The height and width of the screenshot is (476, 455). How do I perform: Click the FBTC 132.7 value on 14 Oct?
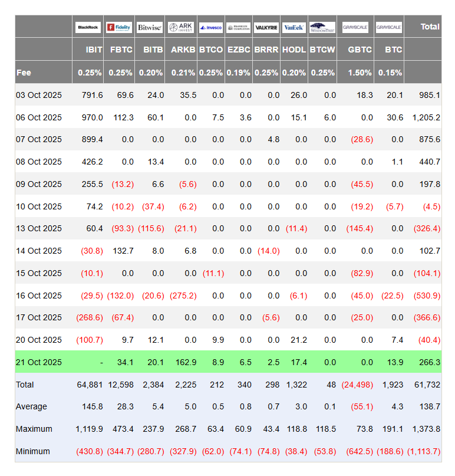[x=123, y=251]
